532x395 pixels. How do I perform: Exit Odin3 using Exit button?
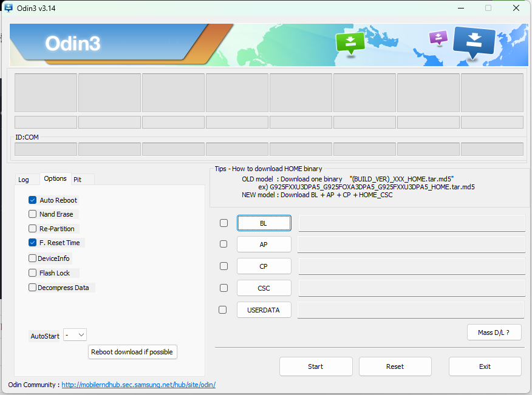485,366
